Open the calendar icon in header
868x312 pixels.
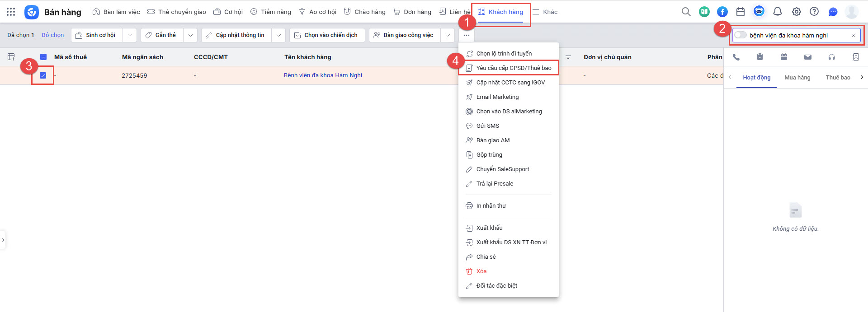pos(741,12)
